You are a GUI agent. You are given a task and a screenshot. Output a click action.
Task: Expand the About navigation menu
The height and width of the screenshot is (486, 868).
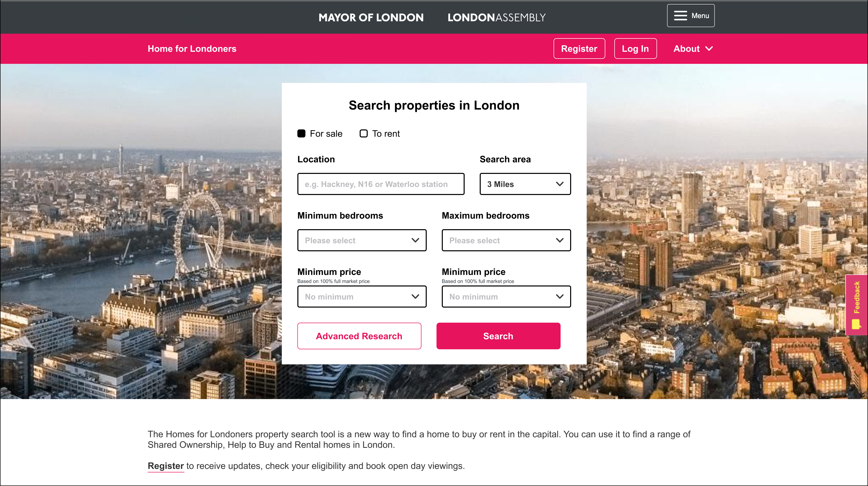click(687, 48)
